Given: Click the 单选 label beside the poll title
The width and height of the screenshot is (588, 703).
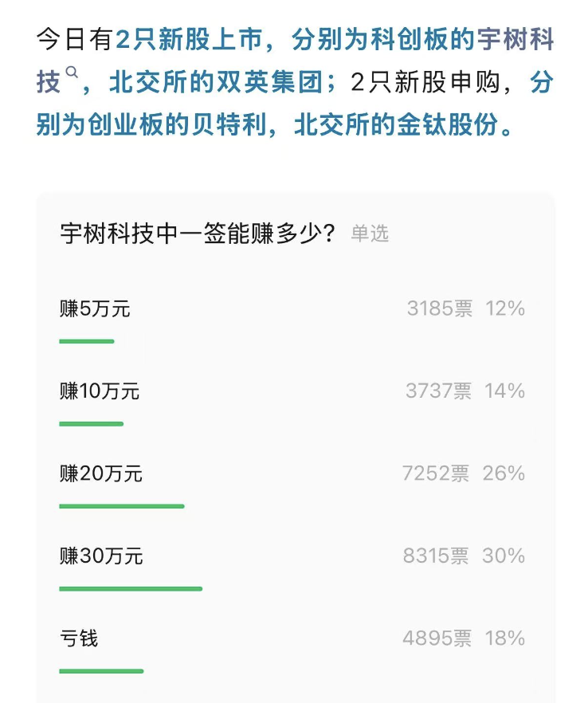Looking at the screenshot, I should (370, 234).
